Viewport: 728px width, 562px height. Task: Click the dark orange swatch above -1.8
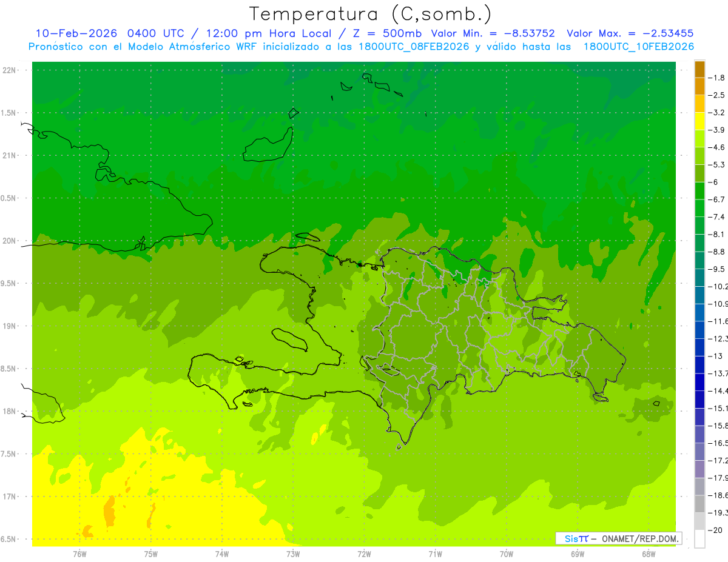[x=699, y=69]
